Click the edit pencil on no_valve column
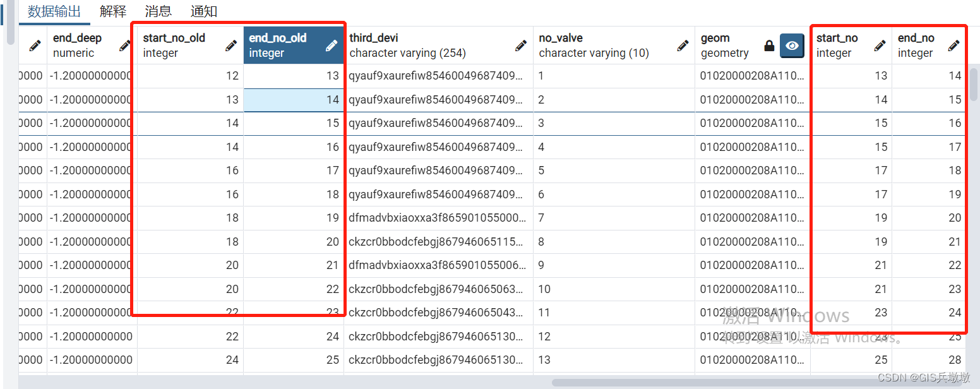980x389 pixels. pos(683,45)
